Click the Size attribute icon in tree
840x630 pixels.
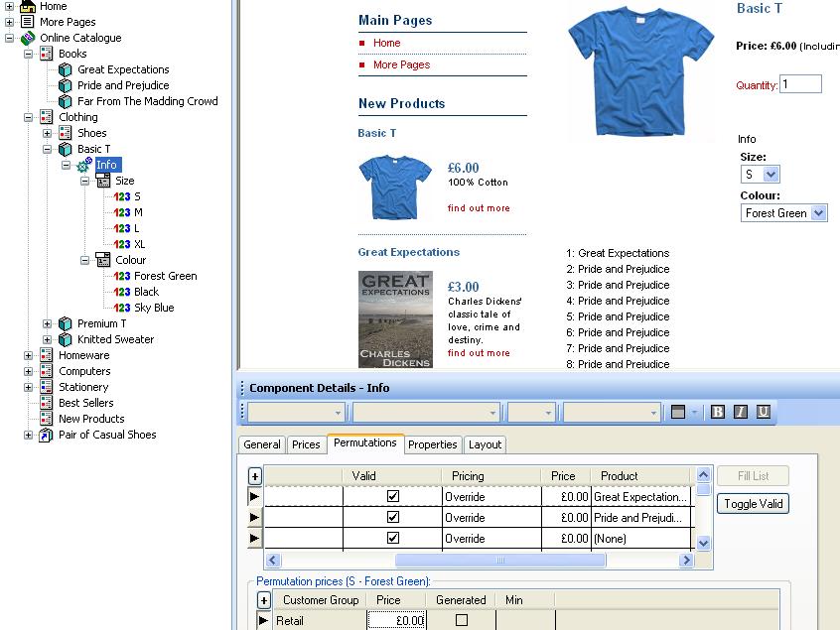pyautogui.click(x=103, y=181)
